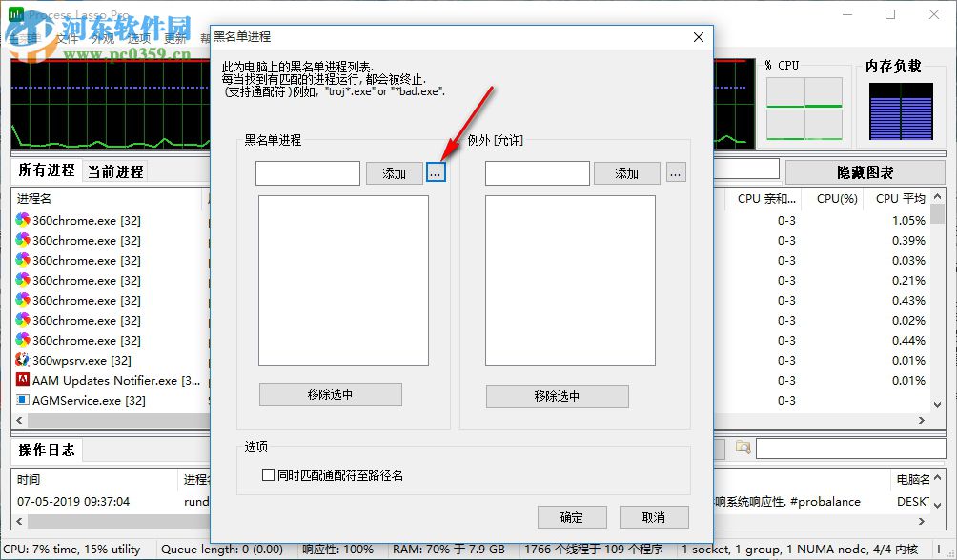This screenshot has width=957, height=560.
Task: Select the first 360chrome.exe process icon
Action: [23, 220]
